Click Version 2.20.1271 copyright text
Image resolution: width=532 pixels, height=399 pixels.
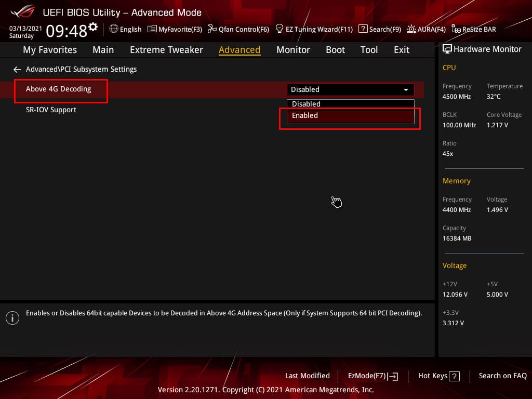(265, 390)
